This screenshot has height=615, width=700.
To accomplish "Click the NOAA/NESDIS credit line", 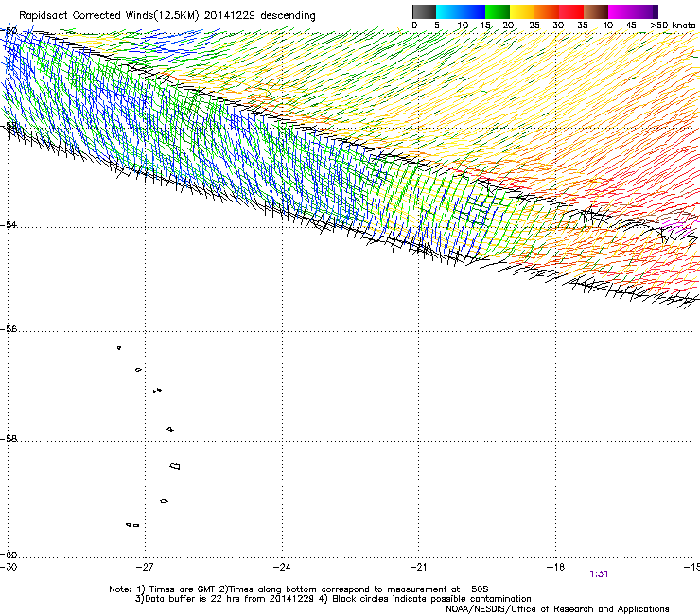I will point(557,609).
